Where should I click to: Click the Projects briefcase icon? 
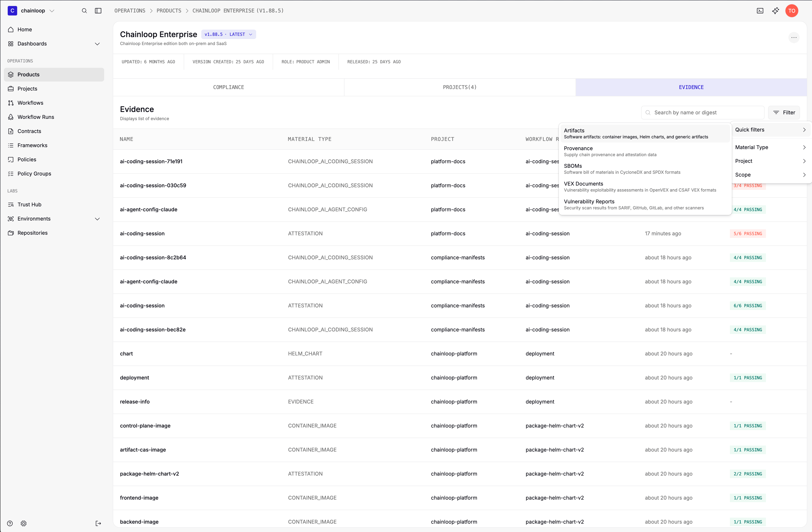11,89
